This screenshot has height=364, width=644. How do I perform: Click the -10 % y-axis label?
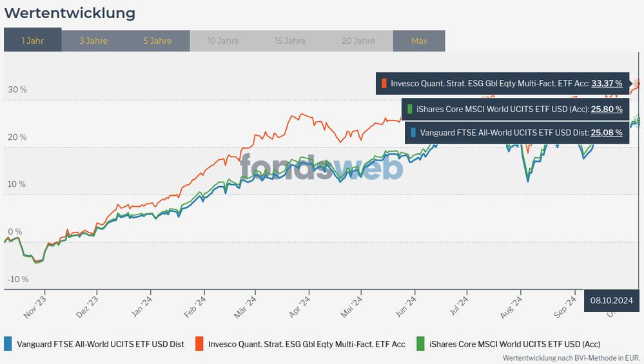pos(18,280)
